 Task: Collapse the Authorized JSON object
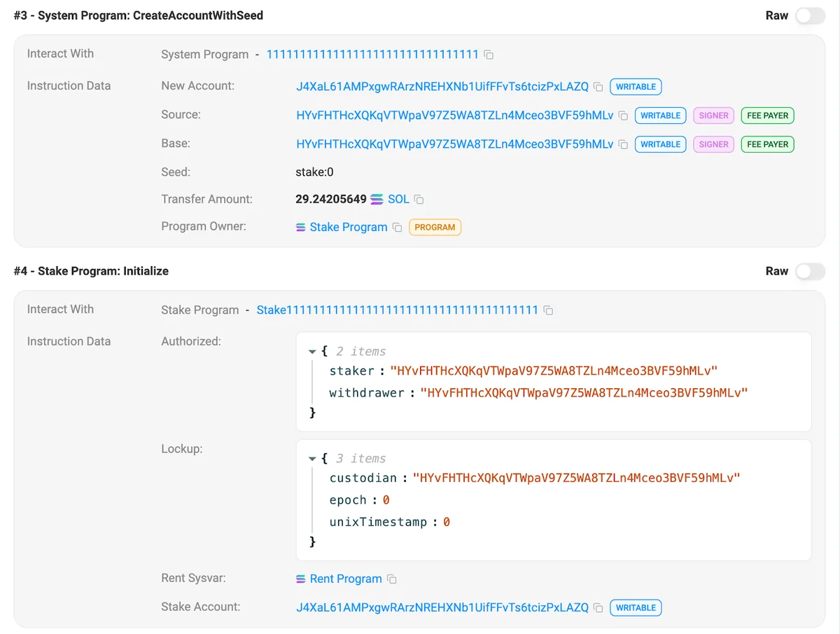click(312, 352)
